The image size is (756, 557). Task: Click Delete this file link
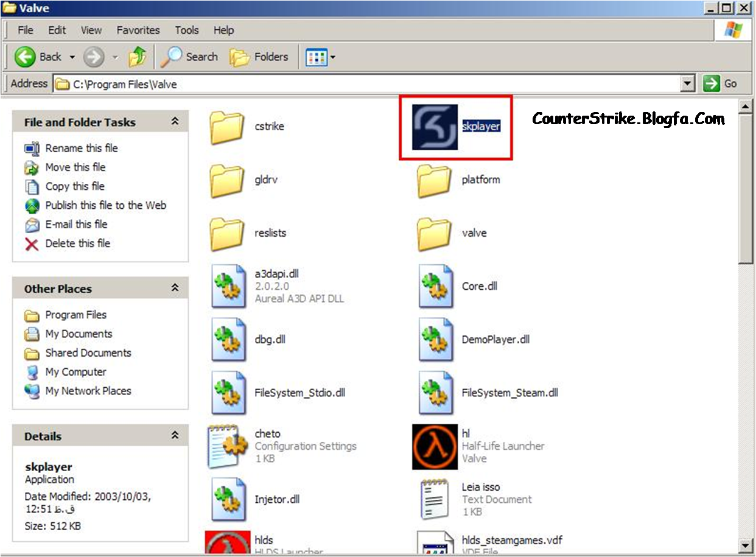(78, 243)
